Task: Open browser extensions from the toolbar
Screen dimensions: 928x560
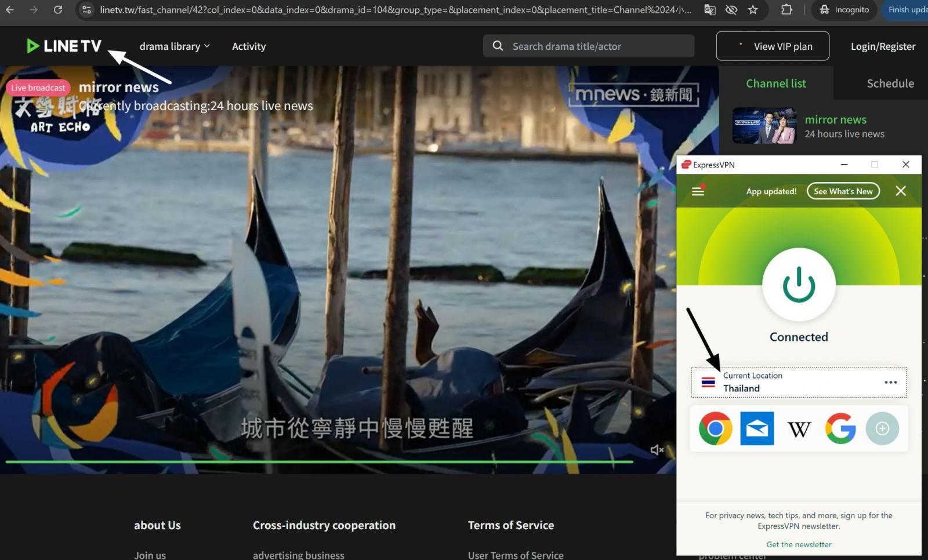Action: (x=786, y=10)
